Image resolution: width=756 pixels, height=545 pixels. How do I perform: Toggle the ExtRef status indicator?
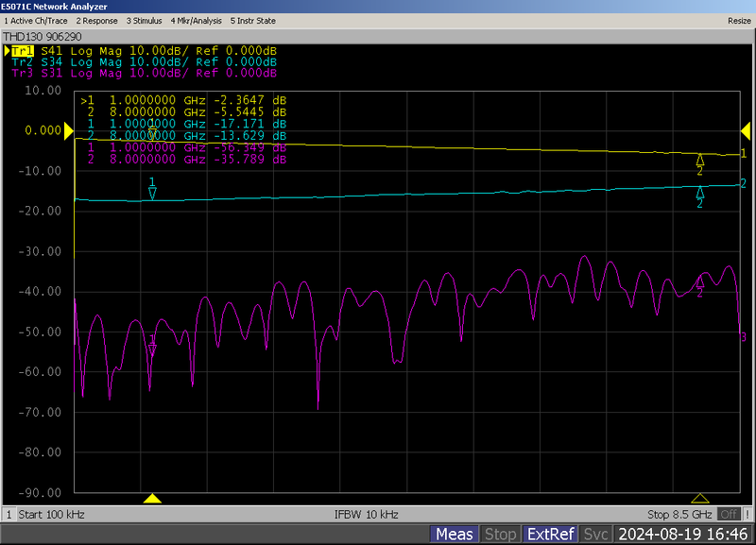tap(550, 535)
